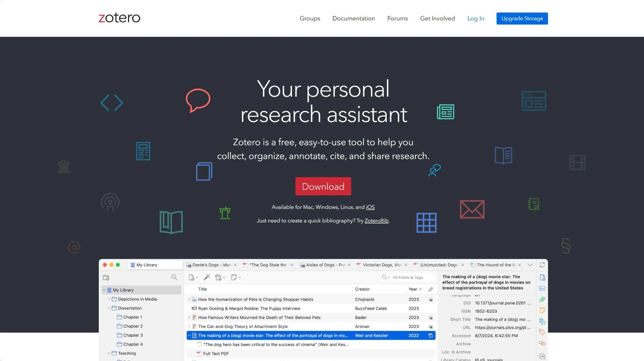Click the Chapter 1 folder icon
This screenshot has width=644, height=361.
119,317
